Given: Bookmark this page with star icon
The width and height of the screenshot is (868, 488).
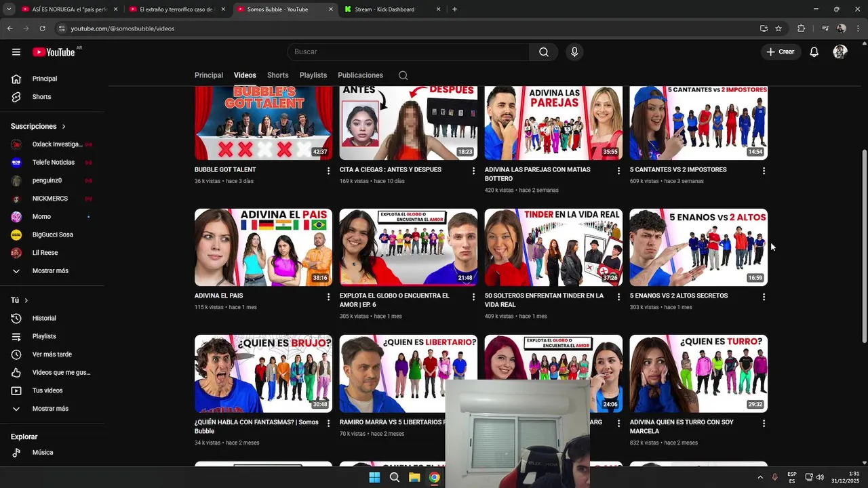Looking at the screenshot, I should (x=778, y=28).
